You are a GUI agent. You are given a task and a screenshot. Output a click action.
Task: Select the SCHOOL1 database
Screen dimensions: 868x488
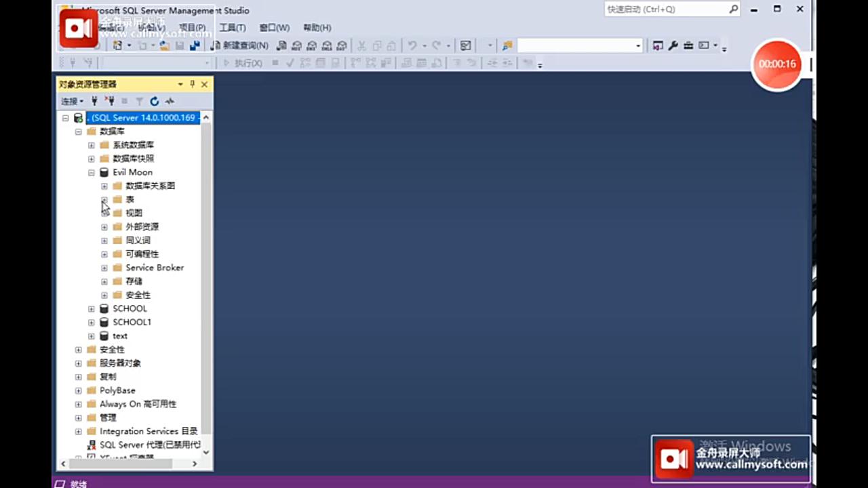(x=132, y=322)
